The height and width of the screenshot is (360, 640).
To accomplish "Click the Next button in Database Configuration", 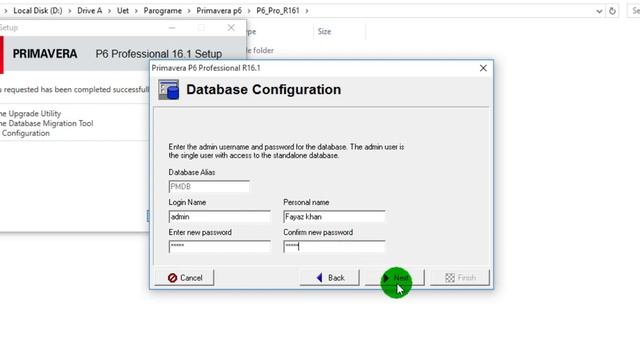I will [x=394, y=278].
